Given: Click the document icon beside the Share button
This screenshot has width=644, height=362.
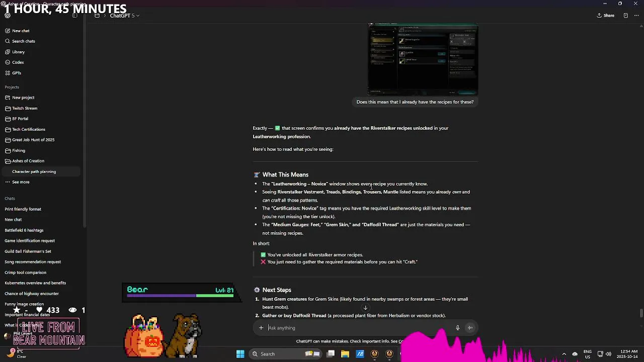Looking at the screenshot, I should pos(625,16).
